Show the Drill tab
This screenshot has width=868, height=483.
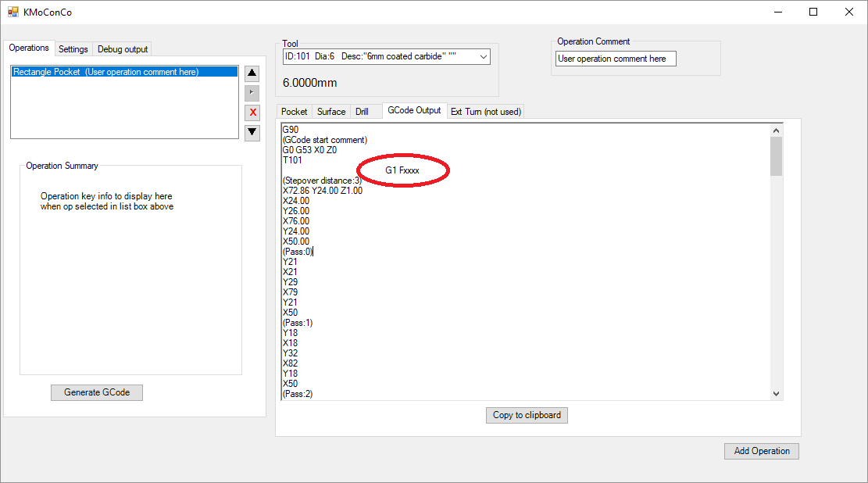pos(362,112)
